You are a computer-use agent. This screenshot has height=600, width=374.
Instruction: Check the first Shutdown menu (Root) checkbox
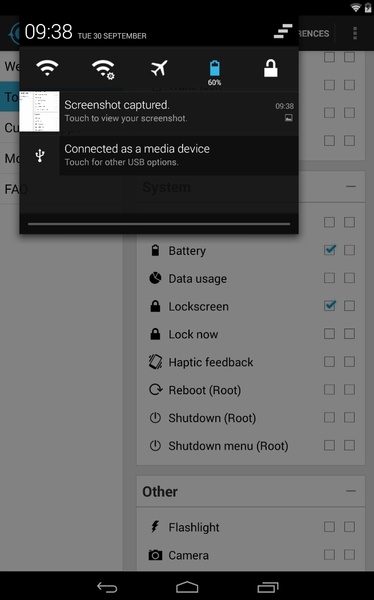click(330, 445)
